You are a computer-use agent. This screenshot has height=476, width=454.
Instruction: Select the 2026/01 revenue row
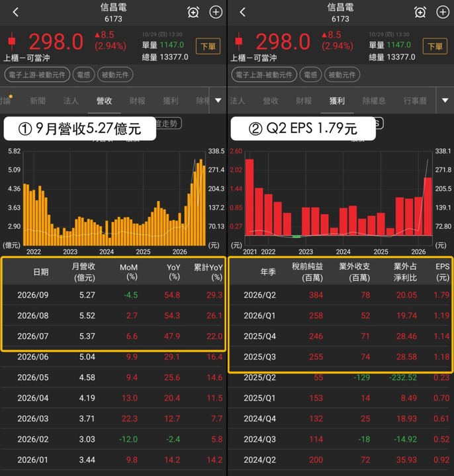point(113,460)
